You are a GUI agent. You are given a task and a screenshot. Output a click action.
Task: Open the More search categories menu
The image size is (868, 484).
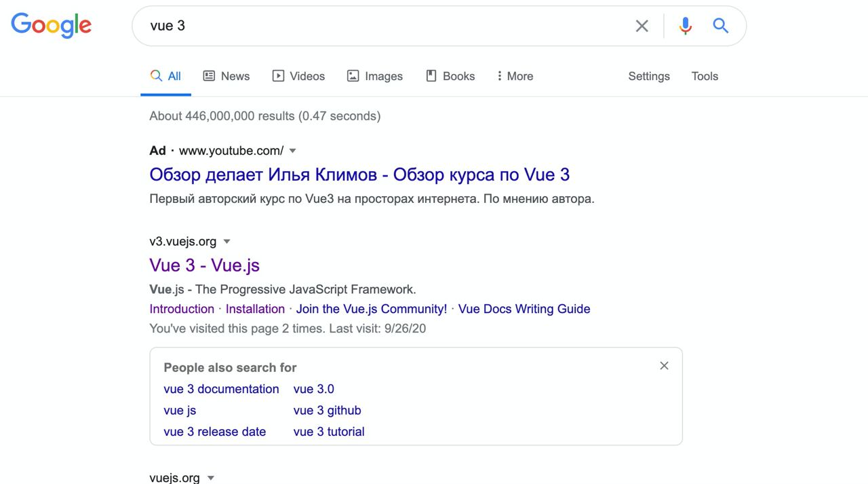point(515,76)
